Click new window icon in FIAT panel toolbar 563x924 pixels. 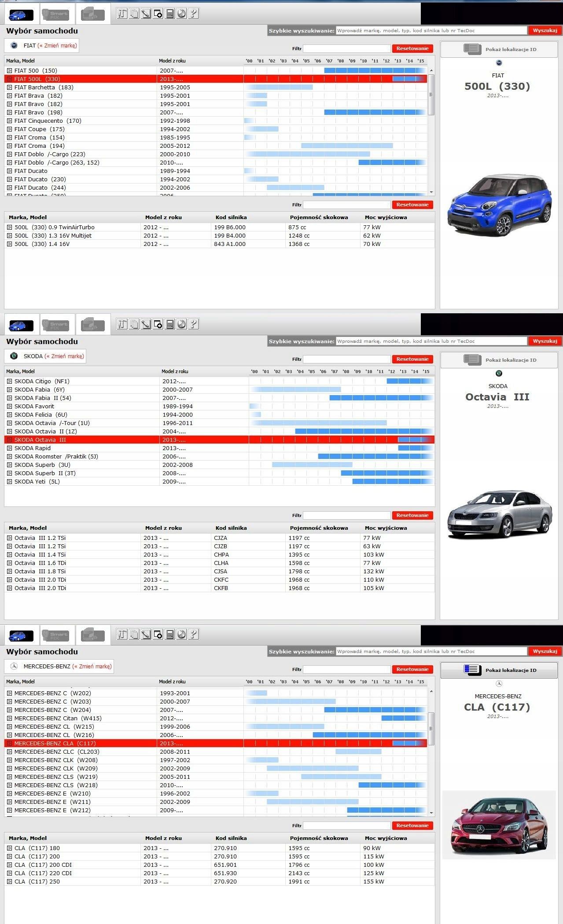click(158, 14)
